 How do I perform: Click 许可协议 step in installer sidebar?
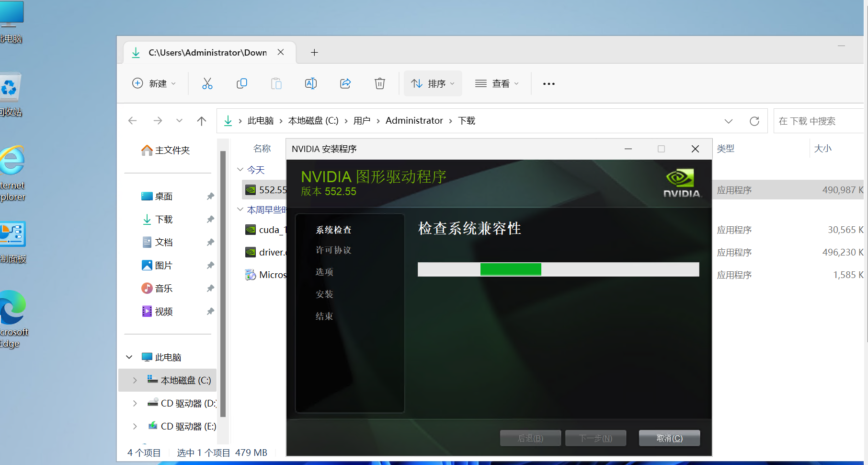[334, 250]
